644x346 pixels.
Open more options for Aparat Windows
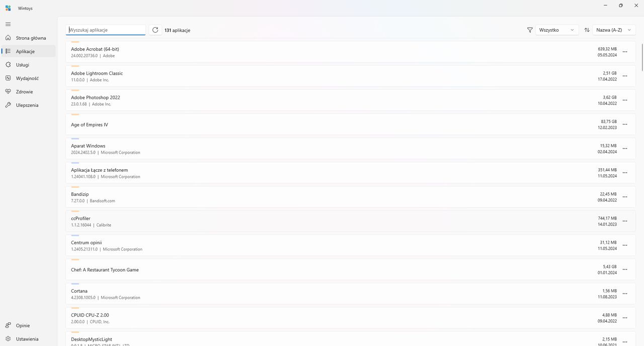point(625,149)
